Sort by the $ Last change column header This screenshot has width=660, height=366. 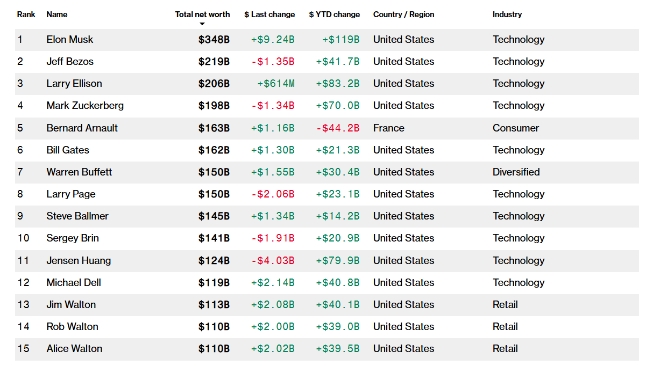coord(269,14)
